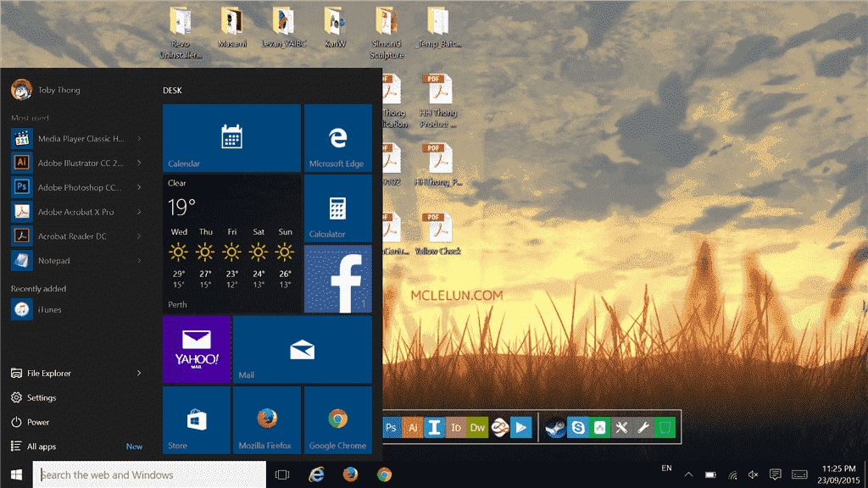Click Toby Thong user account
Screen dimensions: 868x488
46,90
